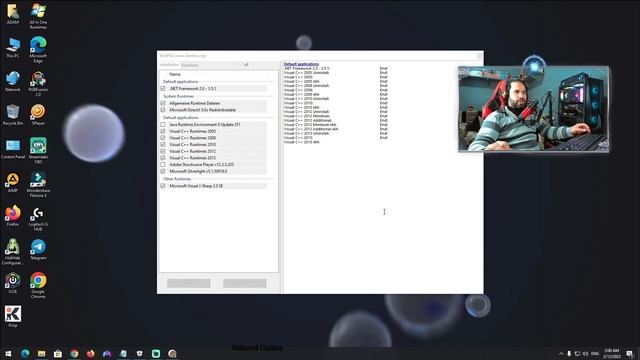
Task: Enable the Adobe Shockwave Player checkbox
Action: (x=163, y=164)
